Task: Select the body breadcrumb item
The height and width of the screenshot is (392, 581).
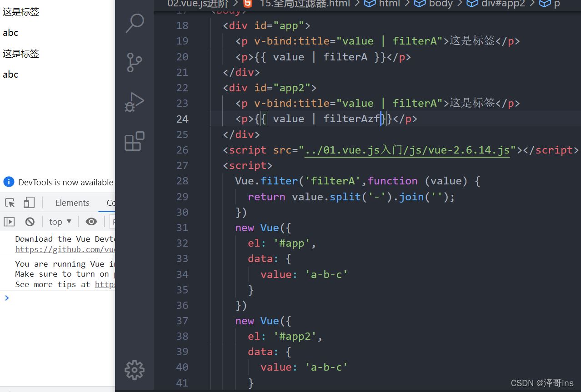Action: click(440, 4)
